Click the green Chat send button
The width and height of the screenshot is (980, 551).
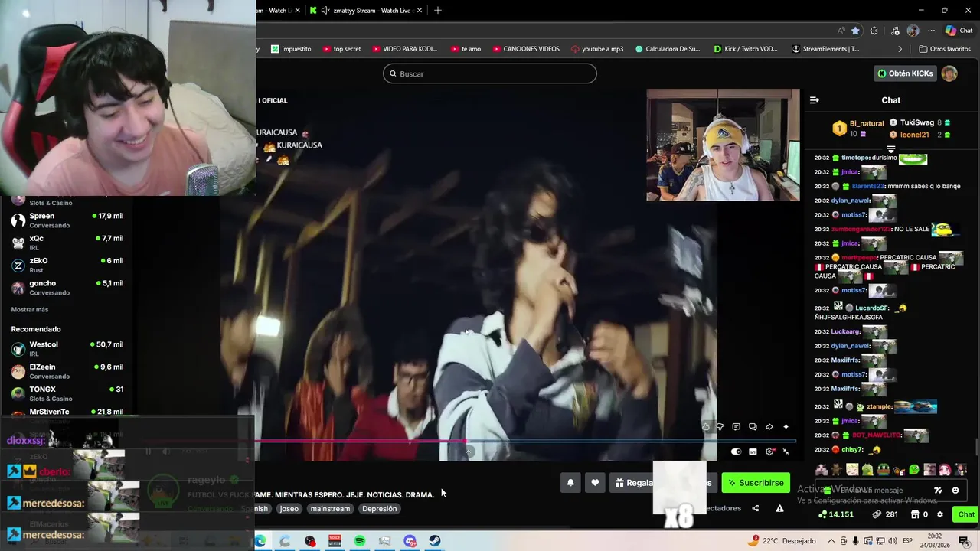pyautogui.click(x=965, y=514)
